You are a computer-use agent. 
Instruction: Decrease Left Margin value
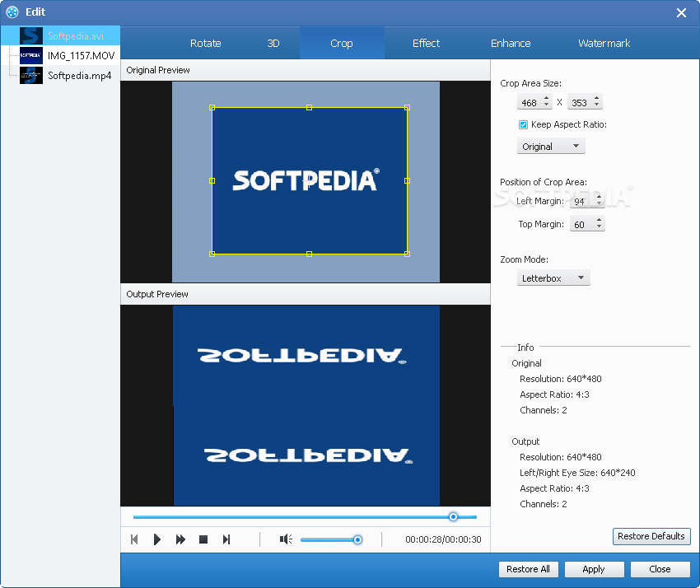click(x=599, y=204)
